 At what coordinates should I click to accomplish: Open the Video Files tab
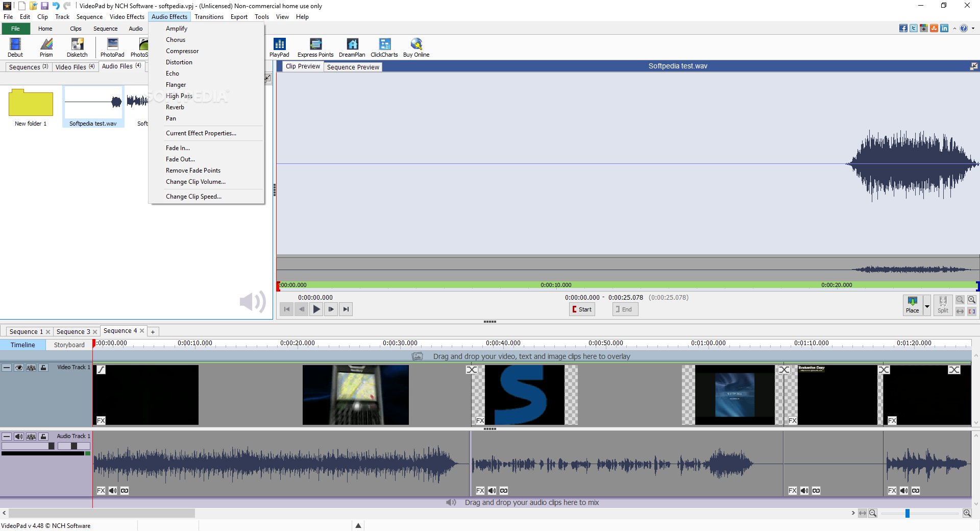point(75,67)
